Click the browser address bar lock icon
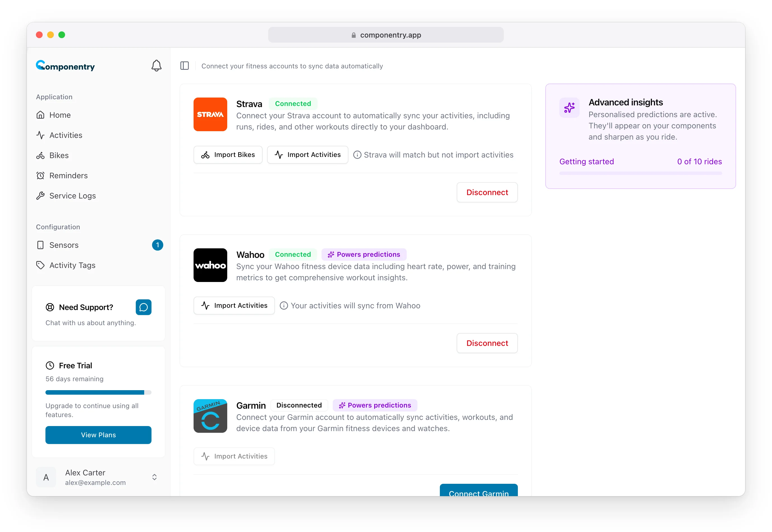 tap(354, 35)
